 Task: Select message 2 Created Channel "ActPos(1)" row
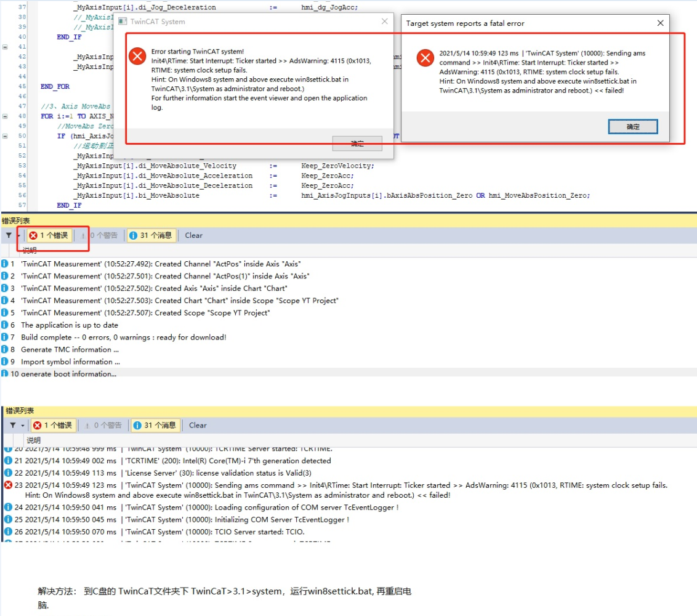pos(348,276)
